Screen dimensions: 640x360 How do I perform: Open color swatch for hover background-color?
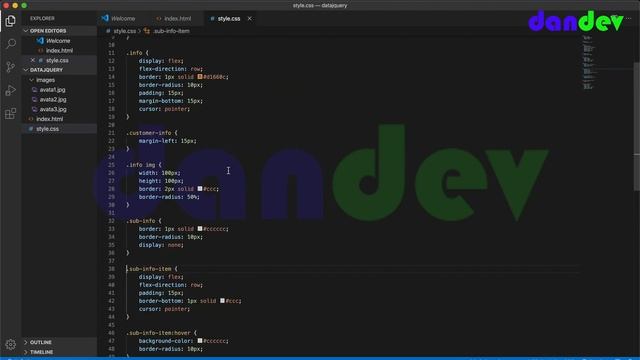200,340
